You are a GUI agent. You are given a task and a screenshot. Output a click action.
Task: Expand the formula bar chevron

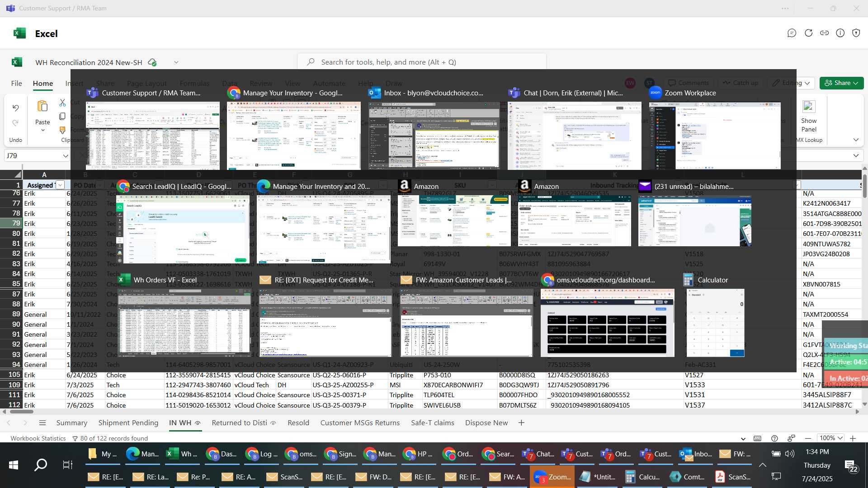(856, 156)
